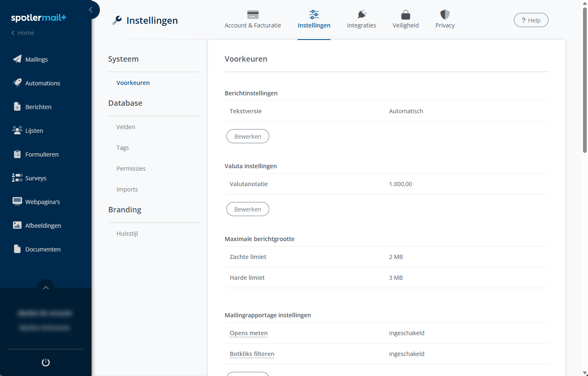Click the Berichten document icon
Screen dimensions: 588x376
(x=17, y=107)
